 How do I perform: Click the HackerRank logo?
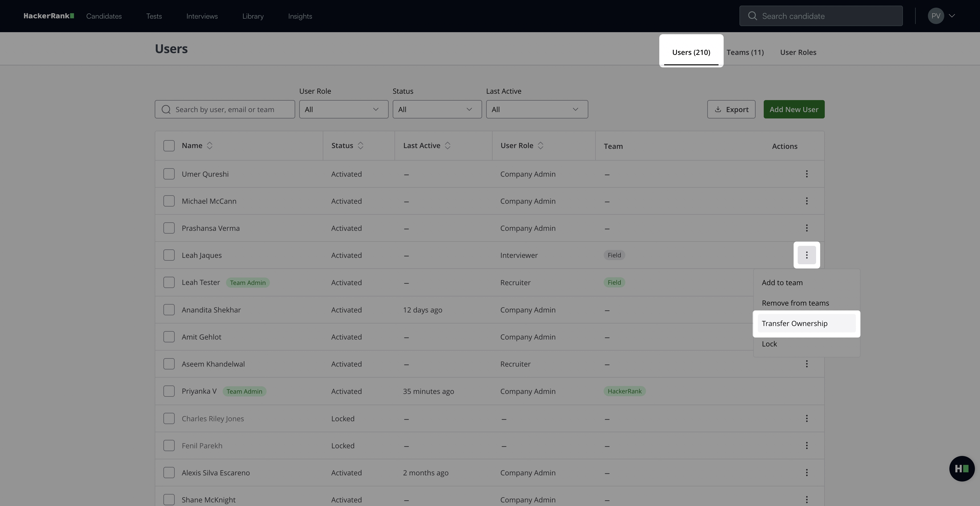pos(49,16)
